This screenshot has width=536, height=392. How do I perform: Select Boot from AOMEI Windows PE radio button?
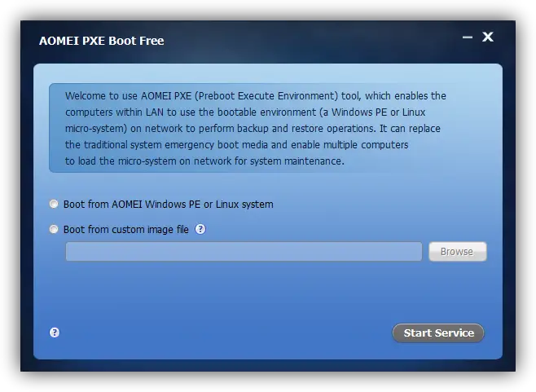[54, 205]
